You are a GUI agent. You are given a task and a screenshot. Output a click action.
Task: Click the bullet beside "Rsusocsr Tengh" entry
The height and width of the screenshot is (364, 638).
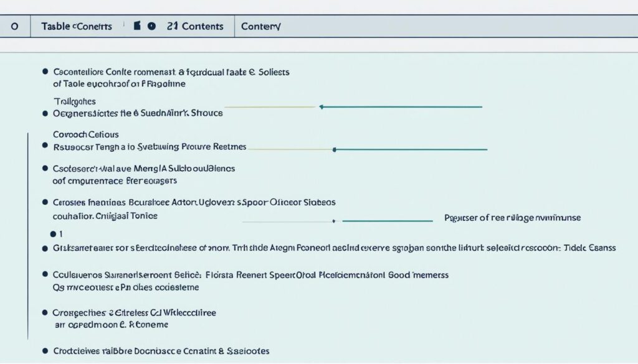click(x=45, y=147)
